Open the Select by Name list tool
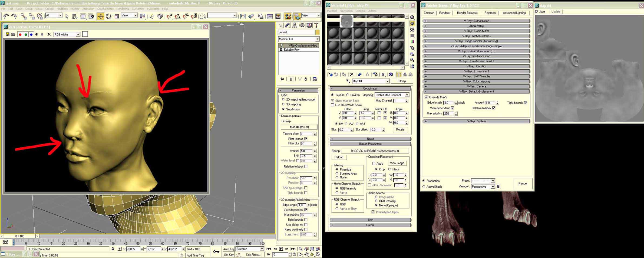This screenshot has height=258, width=644. coord(75,17)
